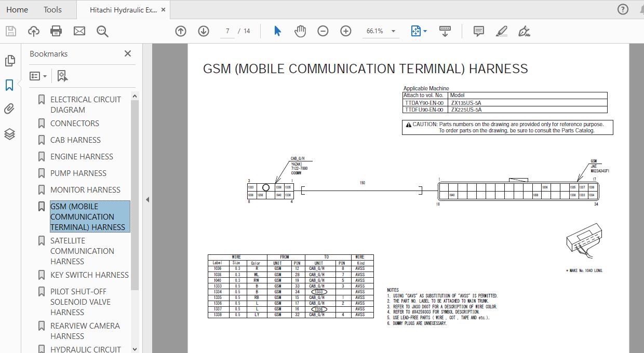
Task: Click the page heading 'GSM (MOBILE COMMUNICATION TERMINAL) HARNESS'
Action: click(x=366, y=69)
